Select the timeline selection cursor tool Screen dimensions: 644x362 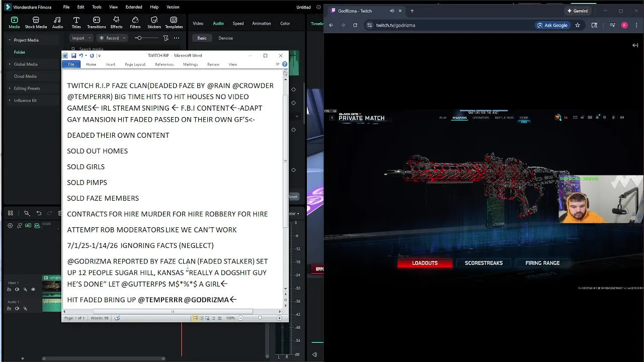(x=27, y=213)
